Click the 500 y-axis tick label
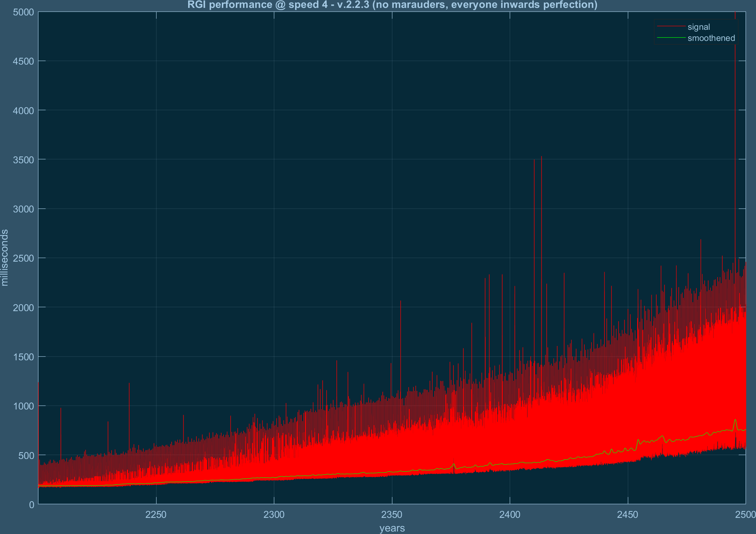756x534 pixels. 26,455
